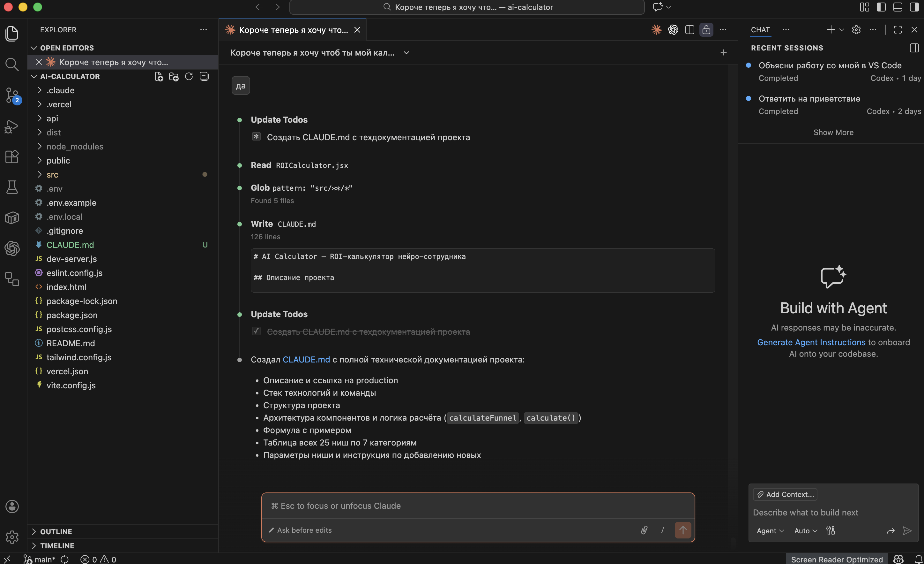Select the open editor tab Короче теперь я хочу
Image resolution: width=924 pixels, height=564 pixels.
point(114,62)
